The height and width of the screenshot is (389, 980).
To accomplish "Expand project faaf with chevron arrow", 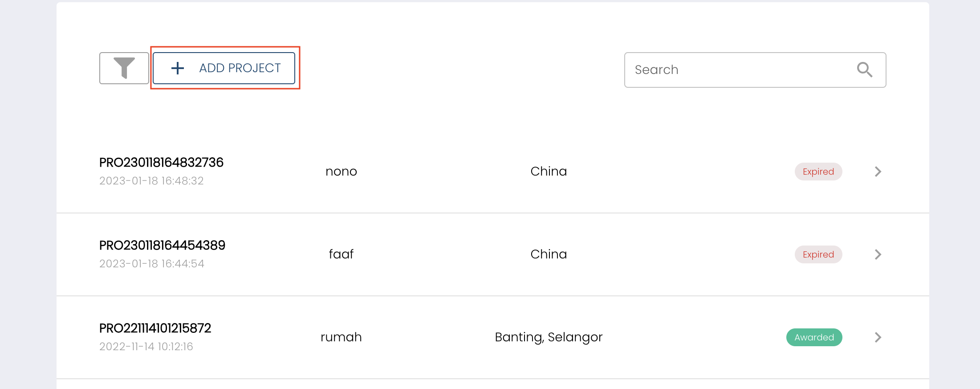I will tap(878, 254).
